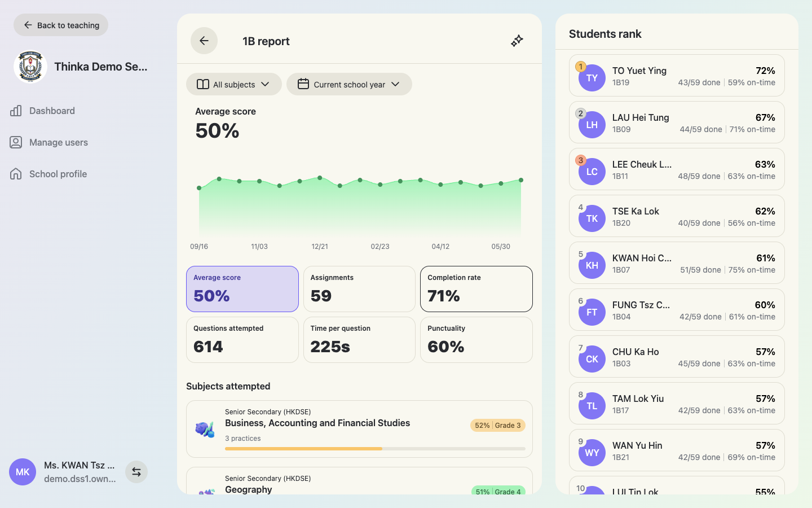The image size is (812, 508).
Task: Click the 05/30 chart data point
Action: coord(501,183)
